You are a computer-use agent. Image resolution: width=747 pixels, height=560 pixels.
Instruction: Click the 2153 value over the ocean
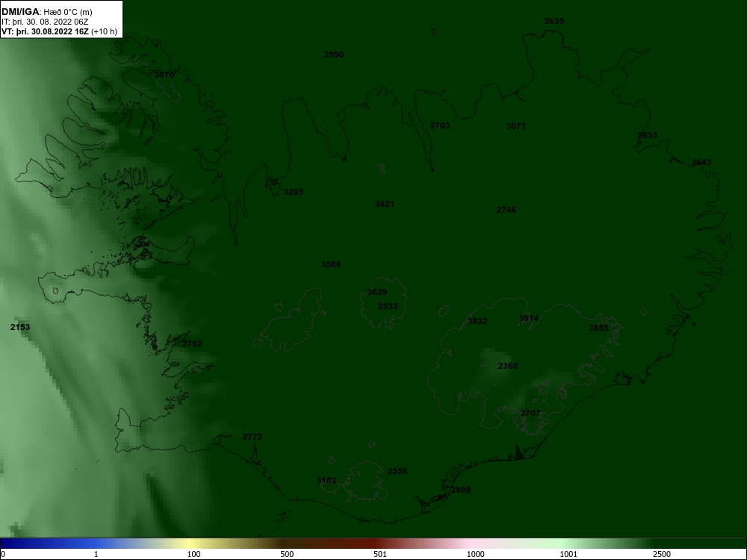tap(20, 327)
